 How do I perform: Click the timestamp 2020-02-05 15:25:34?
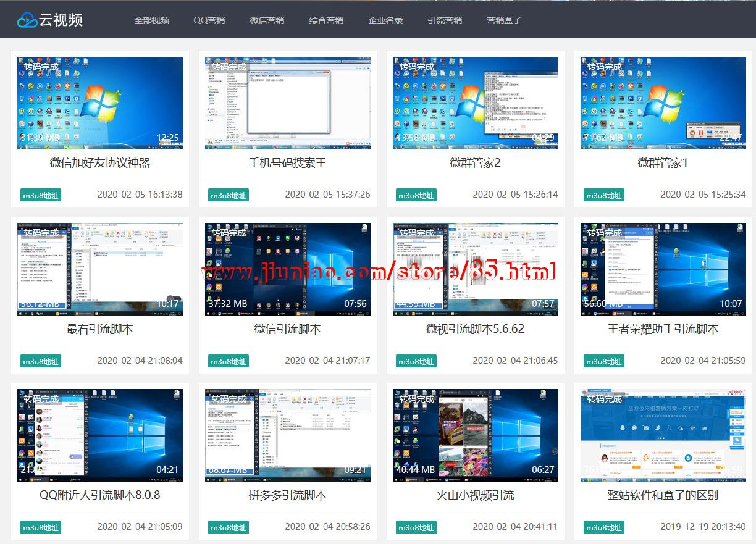tap(703, 194)
